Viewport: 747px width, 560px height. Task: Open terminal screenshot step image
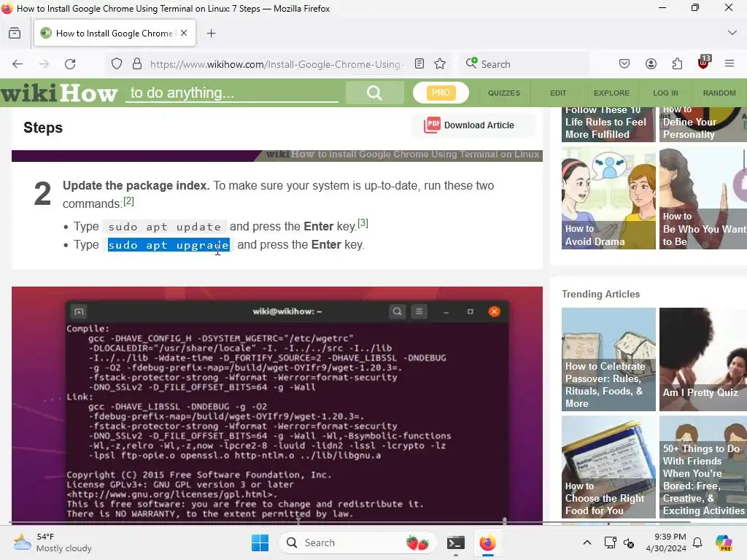tap(276, 404)
